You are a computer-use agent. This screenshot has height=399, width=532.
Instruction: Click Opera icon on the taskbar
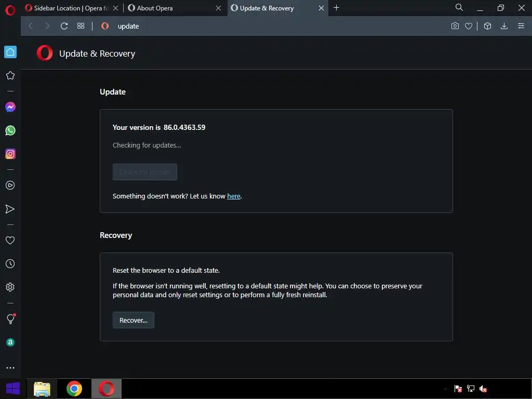[106, 389]
